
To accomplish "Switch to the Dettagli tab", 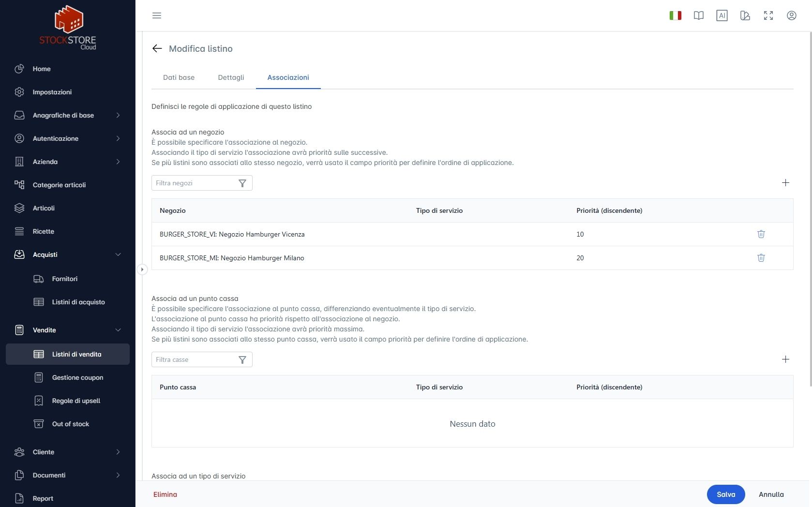I will 231,77.
